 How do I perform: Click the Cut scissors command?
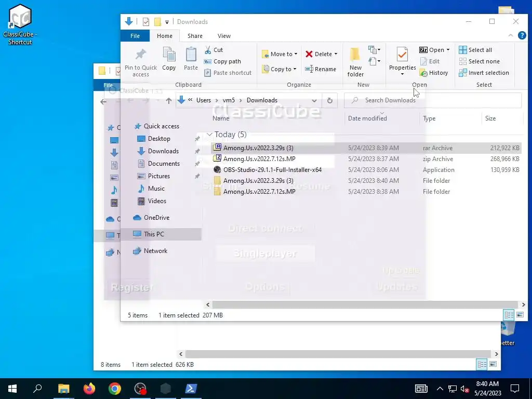214,50
